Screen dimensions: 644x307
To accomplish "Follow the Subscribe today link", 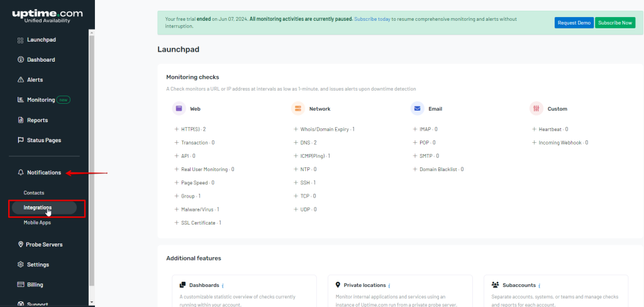I will [x=372, y=20].
